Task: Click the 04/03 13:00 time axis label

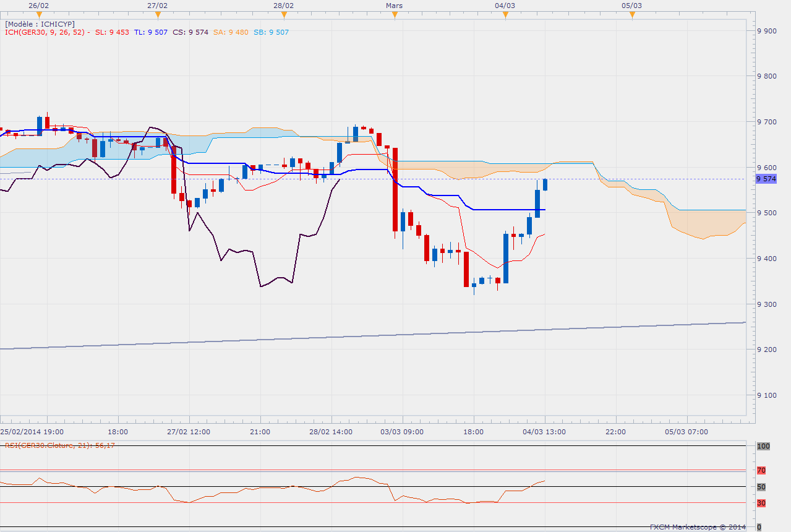Action: [x=545, y=431]
